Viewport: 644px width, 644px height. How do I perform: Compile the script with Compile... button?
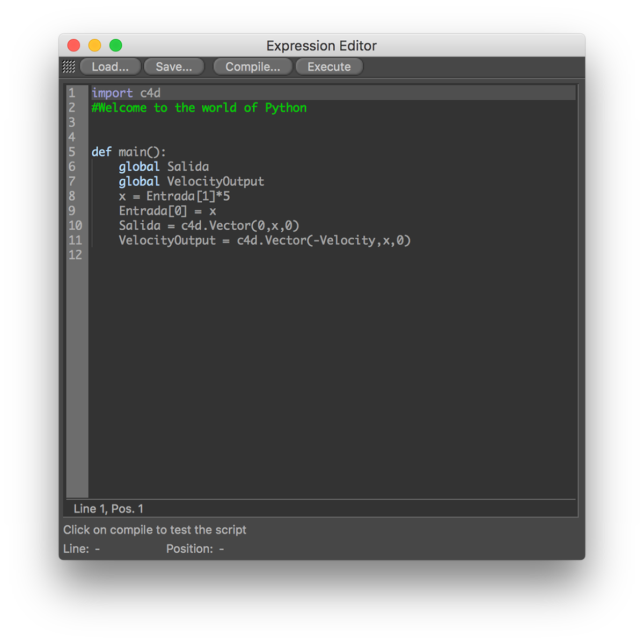(x=253, y=67)
